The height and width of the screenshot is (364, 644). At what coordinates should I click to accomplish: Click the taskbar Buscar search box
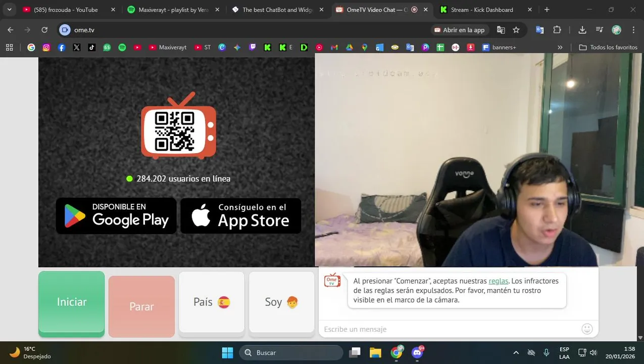(291, 352)
